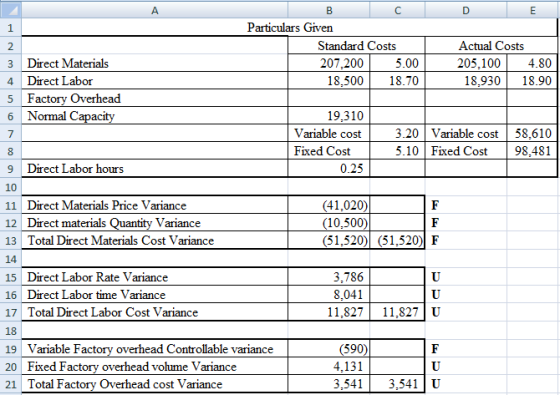Click the 'Actual Costs' heading cell

click(491, 46)
